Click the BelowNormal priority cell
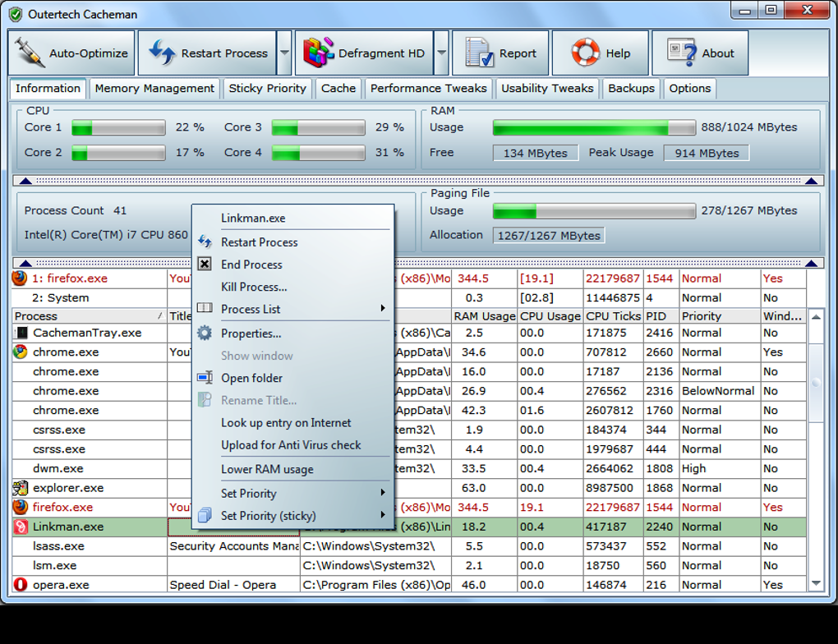Screen dimensions: 838x644 click(x=718, y=391)
